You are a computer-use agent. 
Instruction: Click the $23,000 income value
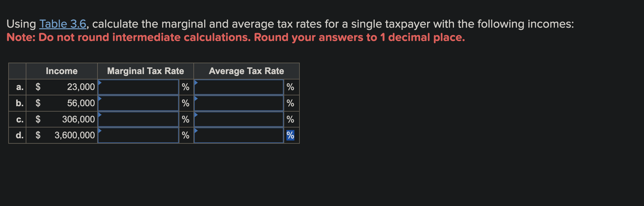click(81, 87)
